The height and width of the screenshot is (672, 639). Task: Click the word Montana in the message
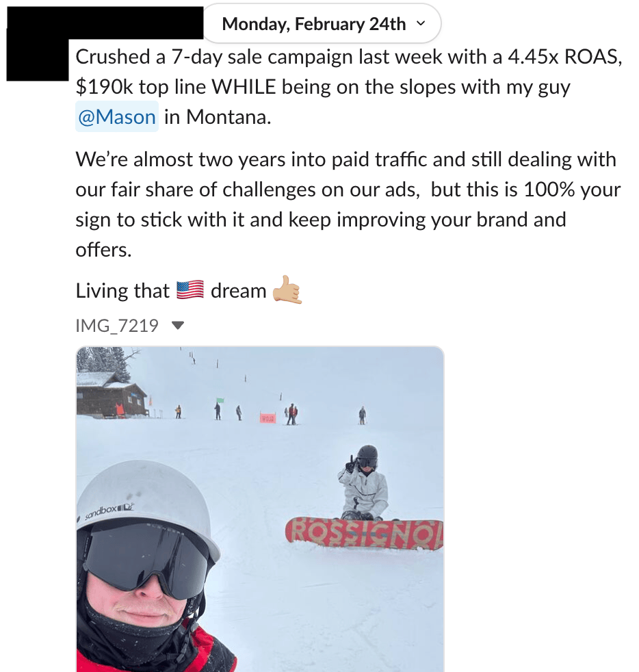click(x=229, y=116)
